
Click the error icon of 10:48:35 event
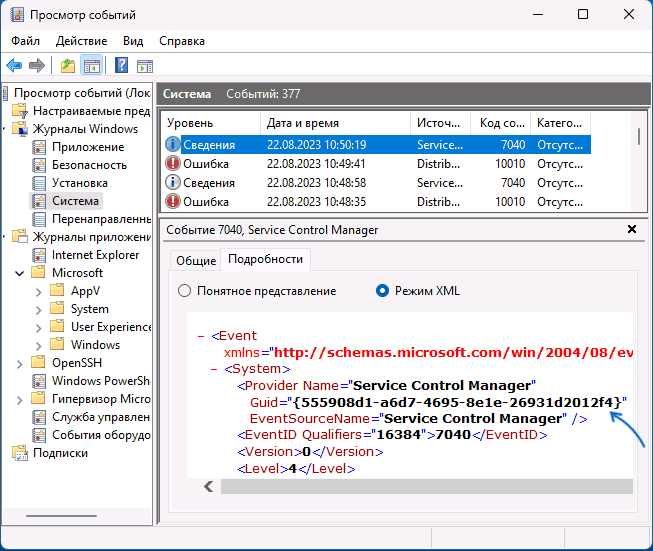173,202
